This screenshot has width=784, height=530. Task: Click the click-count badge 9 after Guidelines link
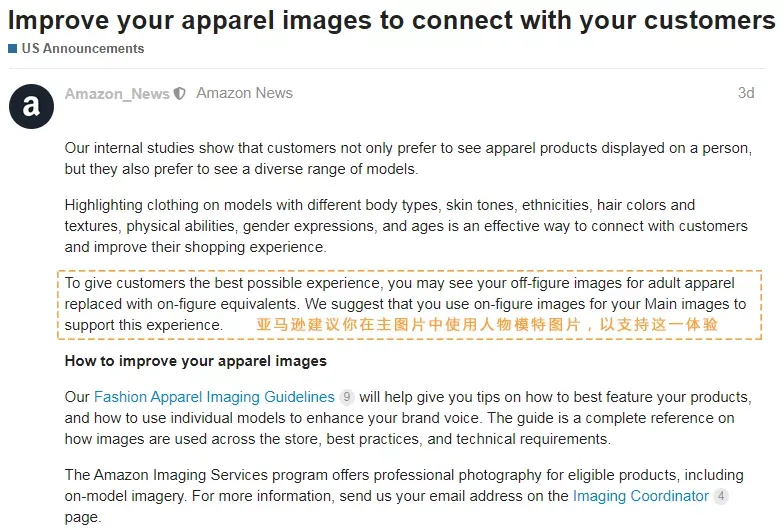pyautogui.click(x=346, y=397)
